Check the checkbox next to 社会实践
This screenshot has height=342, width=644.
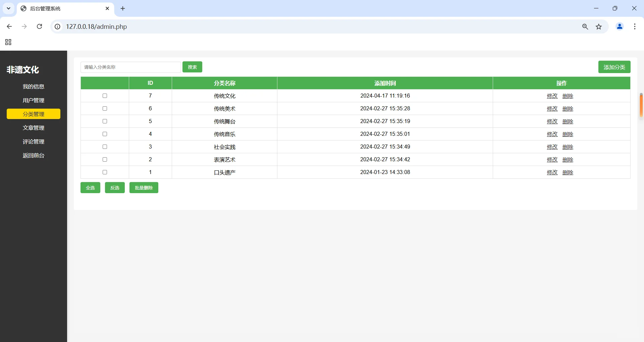click(105, 147)
